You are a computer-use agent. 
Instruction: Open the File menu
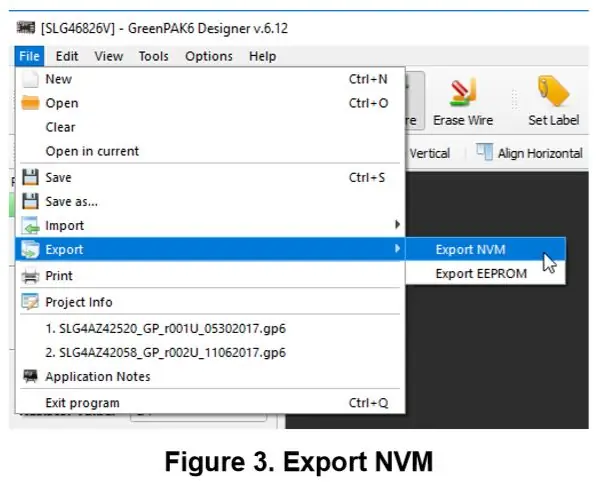coord(29,56)
